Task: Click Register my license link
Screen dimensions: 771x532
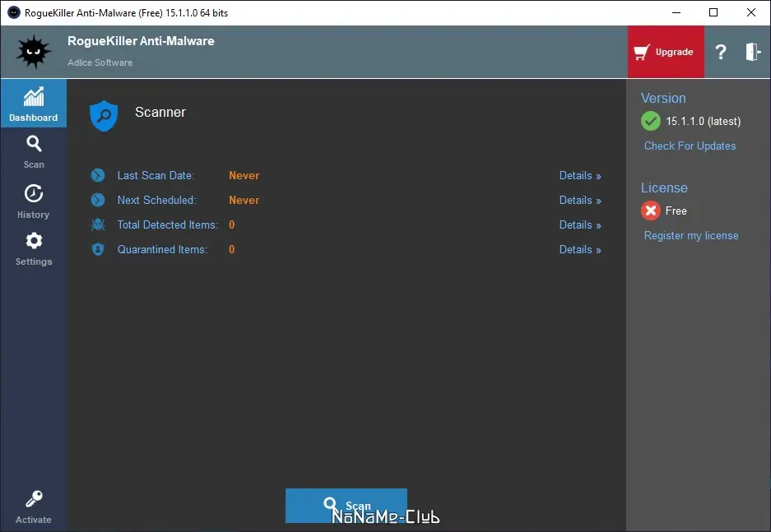Action: click(691, 235)
